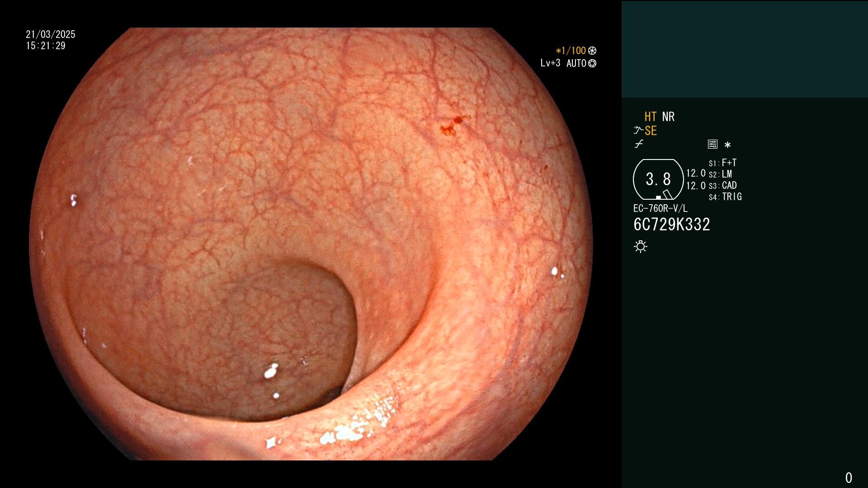
Task: Click the shutter speed icon beside 1/100
Action: (x=592, y=51)
